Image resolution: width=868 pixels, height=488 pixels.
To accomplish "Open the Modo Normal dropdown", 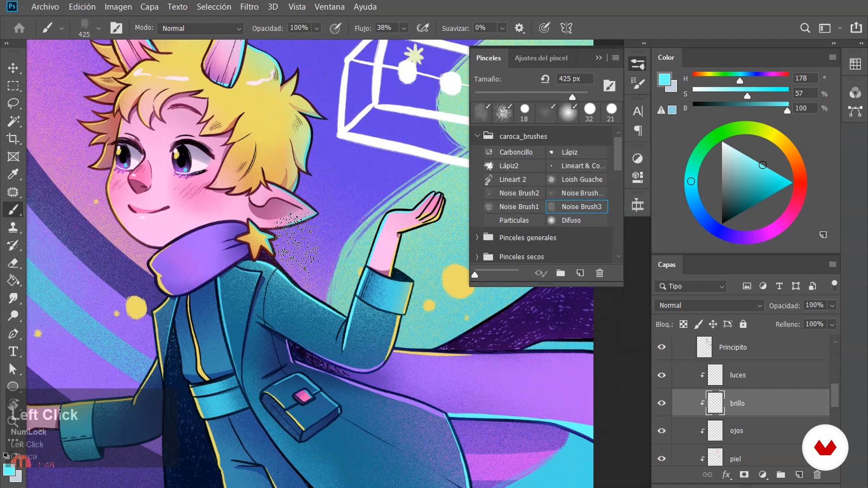I will pyautogui.click(x=201, y=28).
